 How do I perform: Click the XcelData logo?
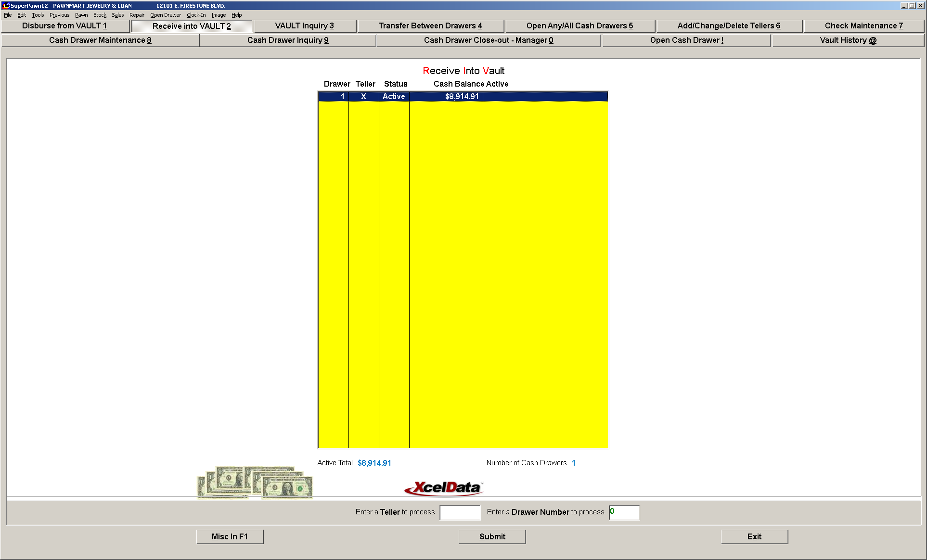click(x=444, y=488)
